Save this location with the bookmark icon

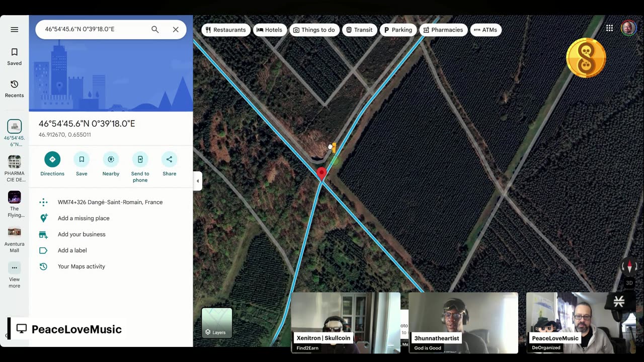pyautogui.click(x=82, y=164)
